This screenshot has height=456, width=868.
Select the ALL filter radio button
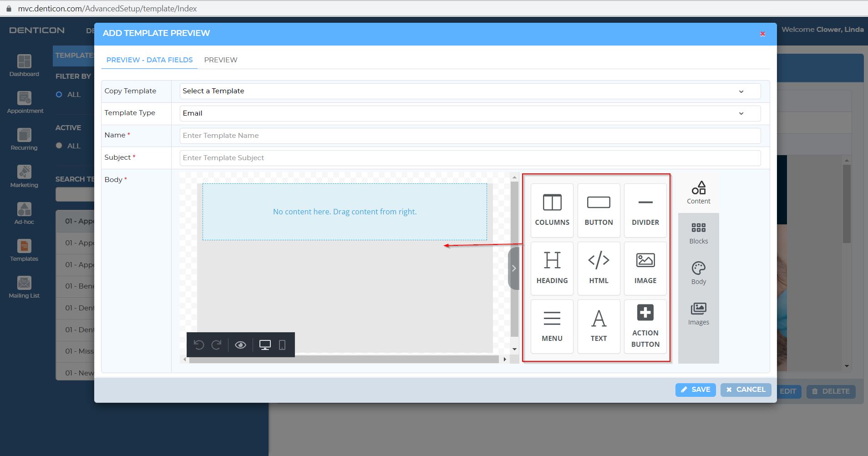tap(59, 94)
